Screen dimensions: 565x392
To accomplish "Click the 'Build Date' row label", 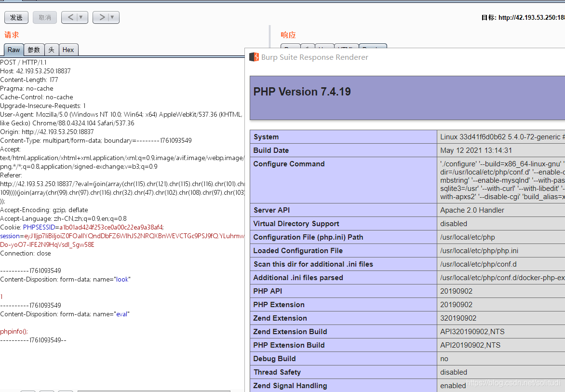I will coord(271,150).
